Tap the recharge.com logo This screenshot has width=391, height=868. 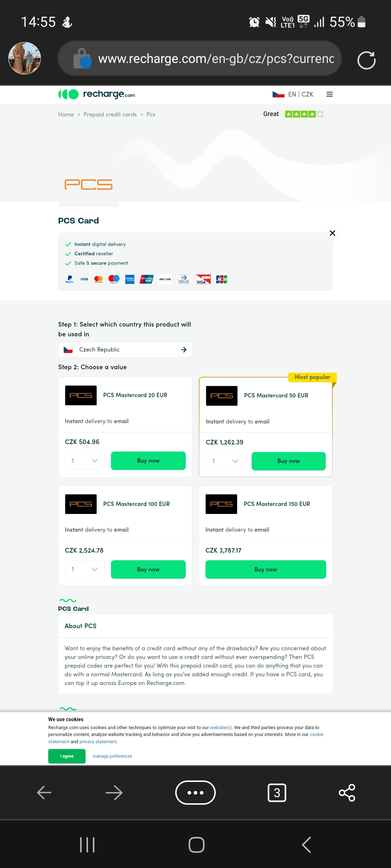[97, 94]
